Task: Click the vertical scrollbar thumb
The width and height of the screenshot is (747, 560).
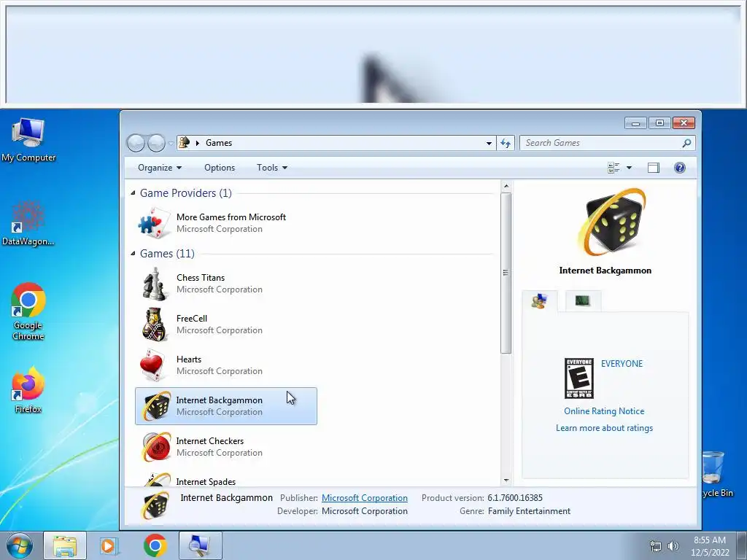Action: 506,273
